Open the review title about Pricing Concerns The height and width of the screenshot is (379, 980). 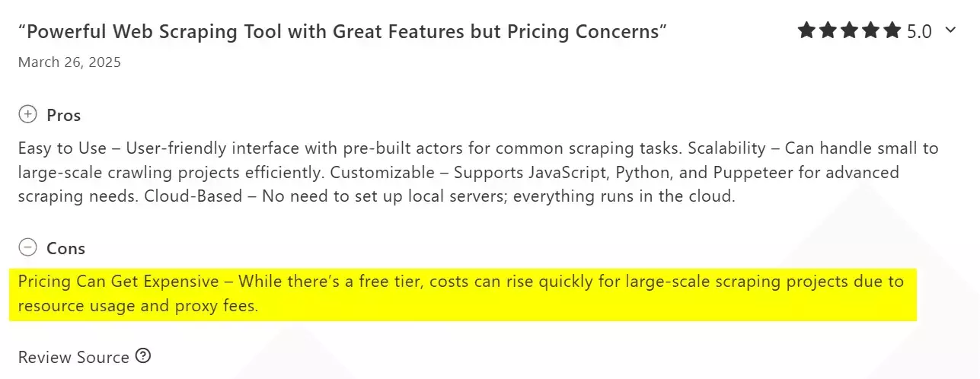click(x=343, y=31)
